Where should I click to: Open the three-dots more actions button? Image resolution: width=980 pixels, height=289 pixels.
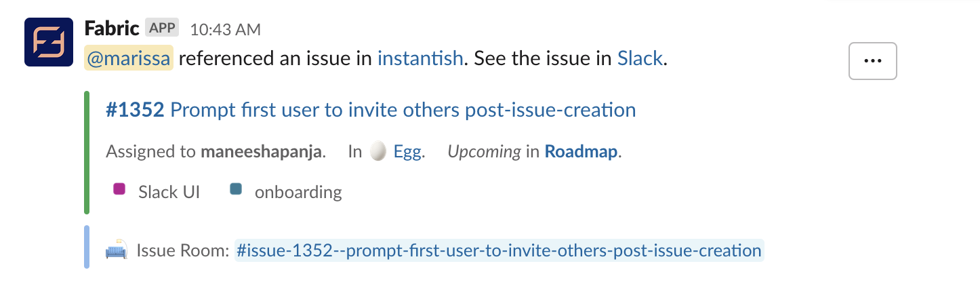point(873,60)
